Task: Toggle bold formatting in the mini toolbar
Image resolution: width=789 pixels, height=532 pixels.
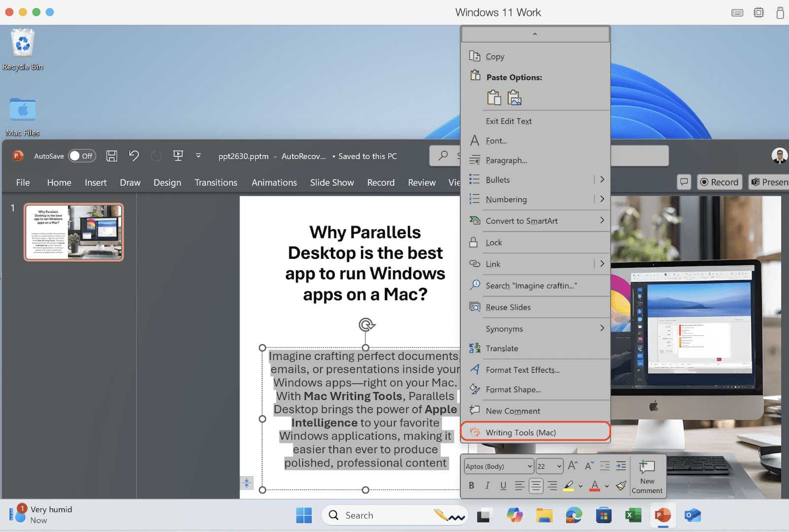Action: 471,486
